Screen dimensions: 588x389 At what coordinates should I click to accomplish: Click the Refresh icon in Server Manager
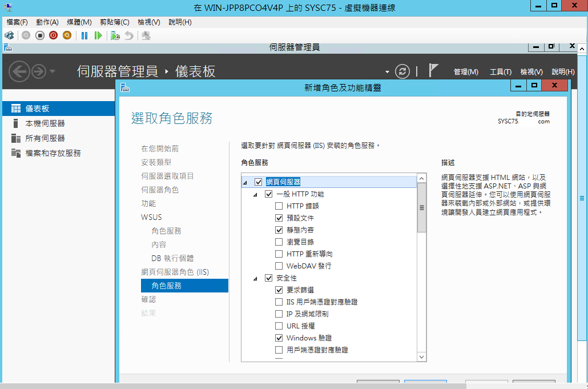click(x=402, y=71)
